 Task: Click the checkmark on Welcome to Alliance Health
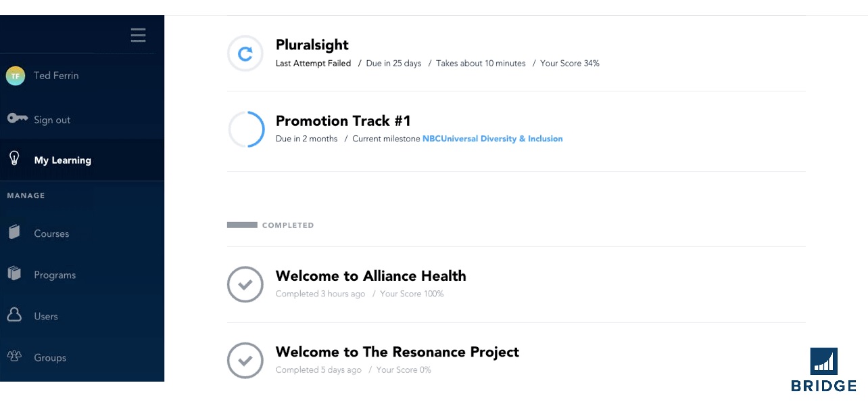tap(245, 284)
